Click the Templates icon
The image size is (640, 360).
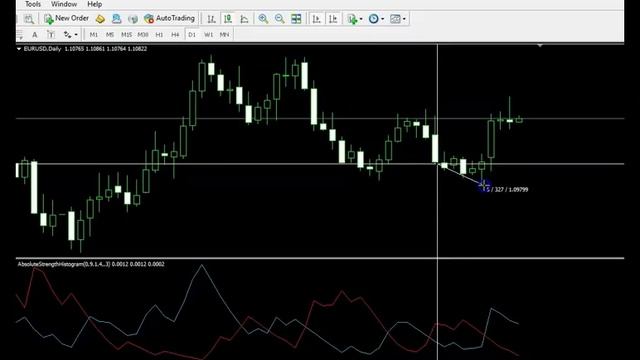pos(395,19)
